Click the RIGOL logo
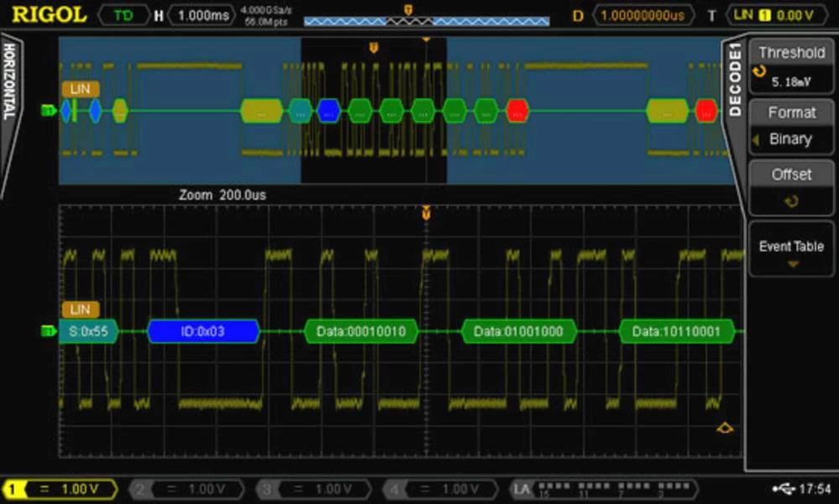Viewport: 839px width, 504px height. (49, 14)
